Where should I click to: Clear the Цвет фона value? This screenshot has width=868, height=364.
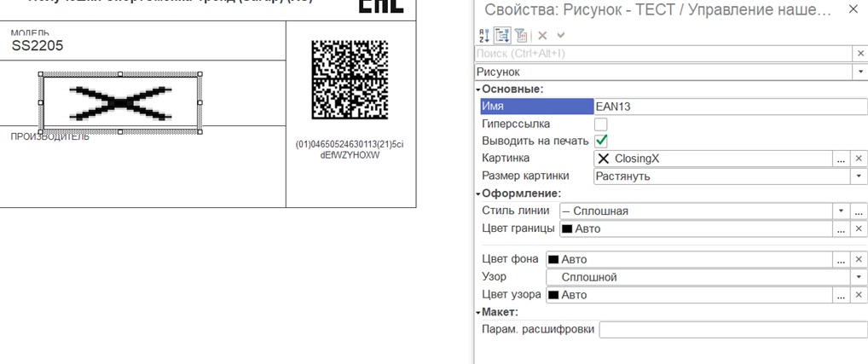pyautogui.click(x=859, y=259)
